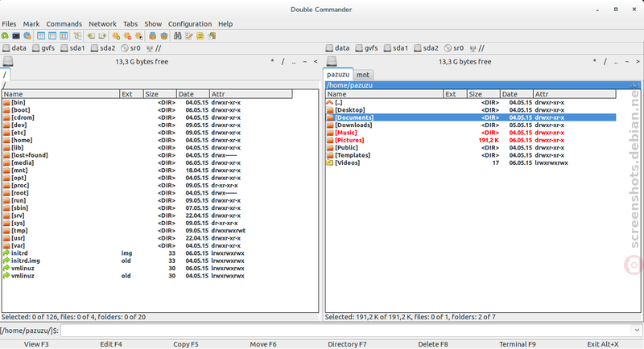Image resolution: width=644 pixels, height=349 pixels.
Task: Open the terminal window toolbar icon
Action: (x=16, y=36)
